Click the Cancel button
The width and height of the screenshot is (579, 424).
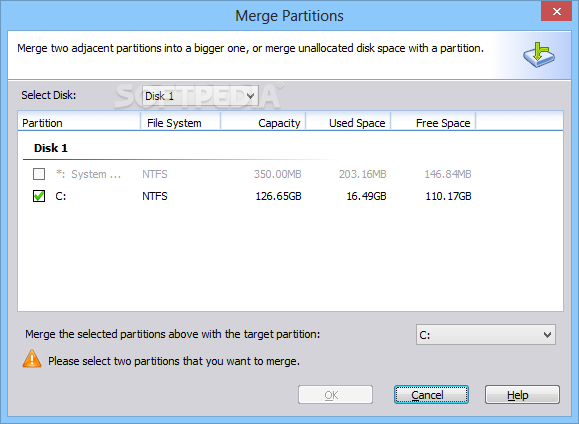431,395
